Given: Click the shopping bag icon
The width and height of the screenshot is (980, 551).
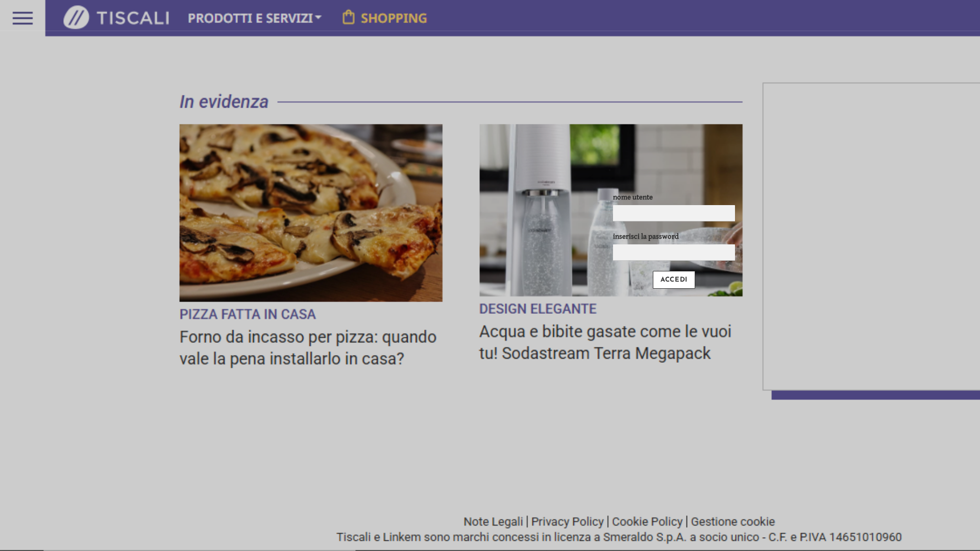Looking at the screenshot, I should 349,17.
